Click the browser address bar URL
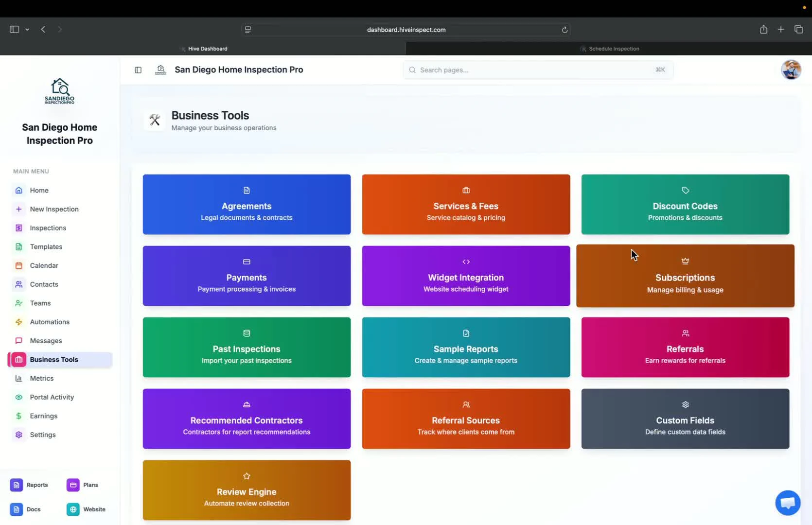The width and height of the screenshot is (812, 525). click(406, 30)
